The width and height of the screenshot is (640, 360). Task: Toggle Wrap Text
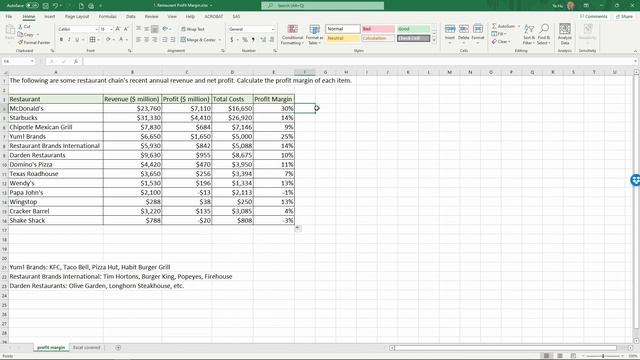click(x=193, y=29)
